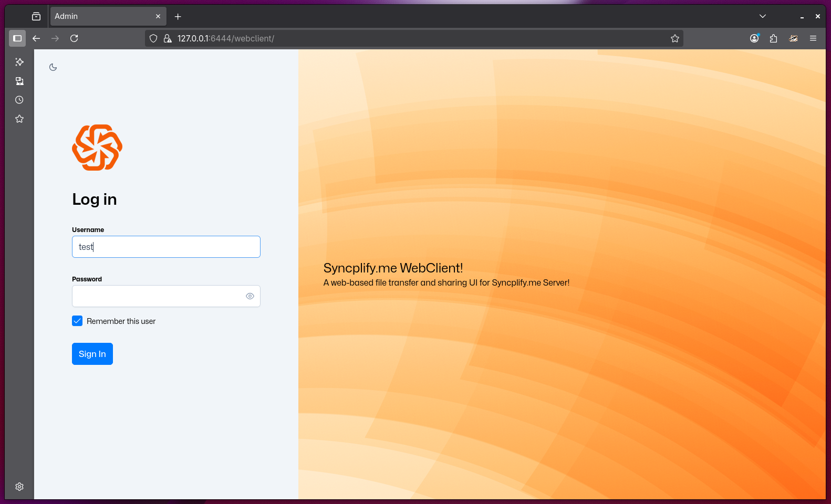Click the Username label
Screen dimensions: 831x504
point(88,230)
